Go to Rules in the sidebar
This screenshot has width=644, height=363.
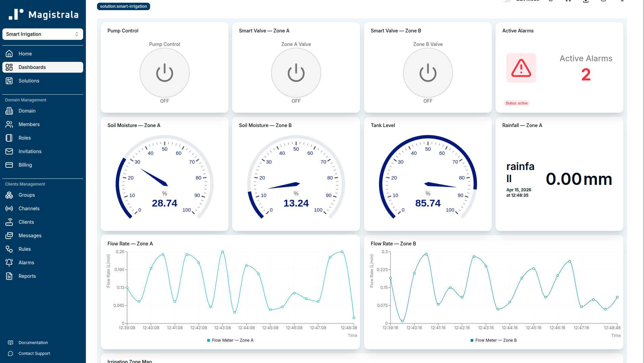pyautogui.click(x=25, y=249)
